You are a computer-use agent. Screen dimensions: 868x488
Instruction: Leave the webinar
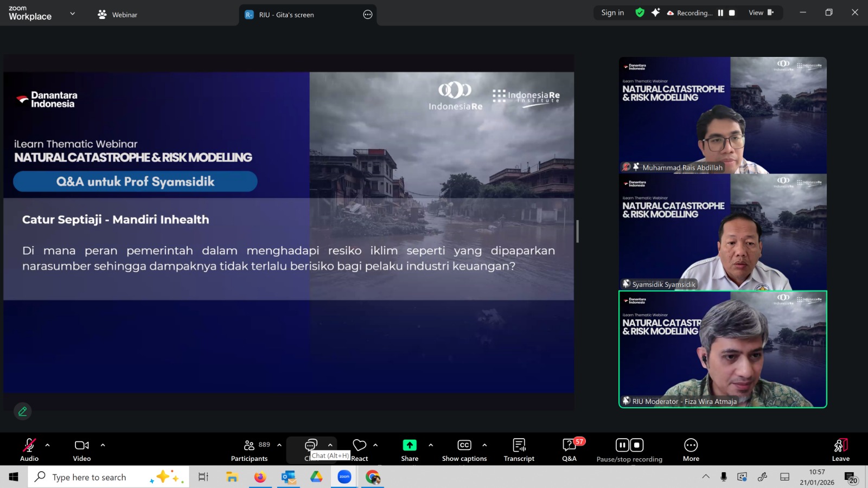tap(840, 450)
